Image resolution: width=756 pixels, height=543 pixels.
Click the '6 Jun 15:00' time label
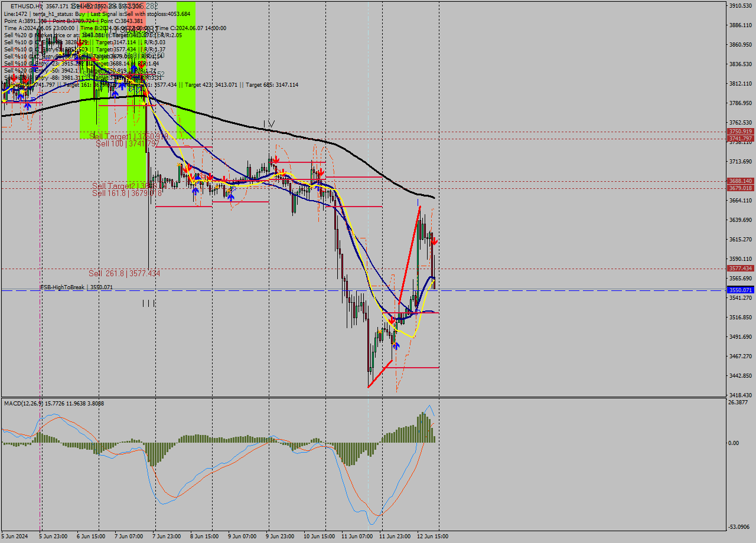coord(92,537)
